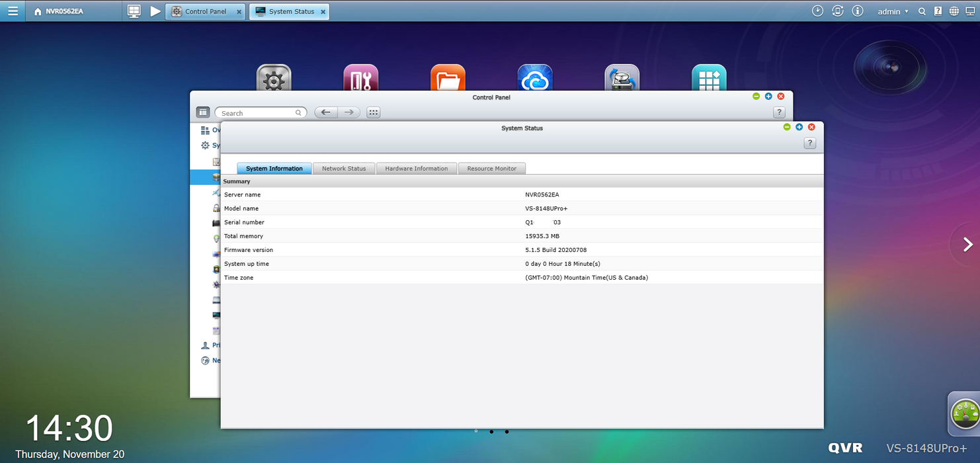Screen dimensions: 980x463
Task: Open the external devices icon in top bar
Action: pos(838,11)
